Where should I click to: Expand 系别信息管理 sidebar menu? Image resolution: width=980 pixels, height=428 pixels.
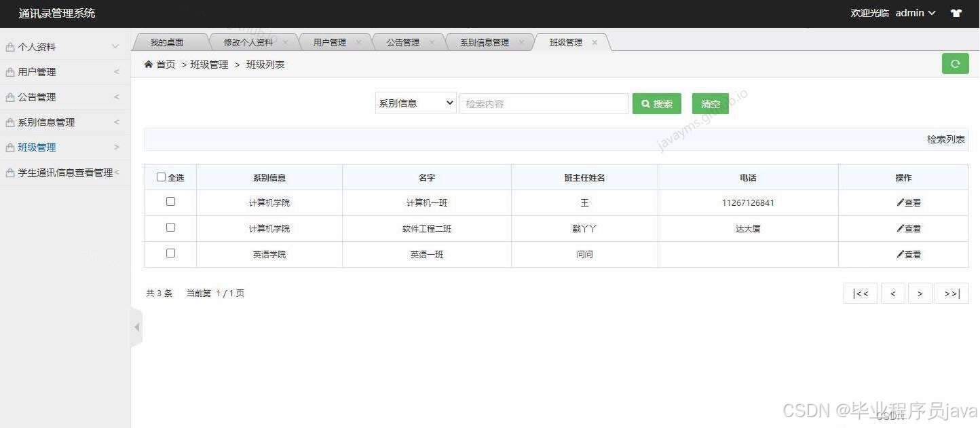[x=65, y=122]
